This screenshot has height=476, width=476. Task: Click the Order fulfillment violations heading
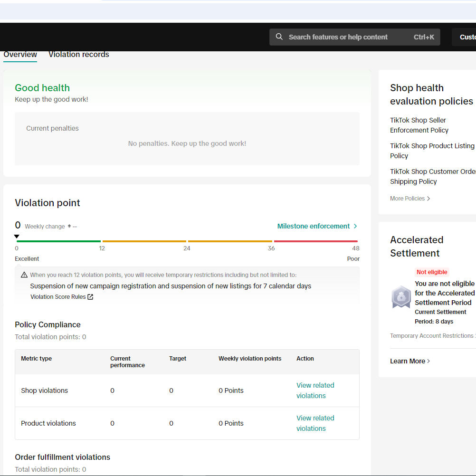[x=63, y=457]
